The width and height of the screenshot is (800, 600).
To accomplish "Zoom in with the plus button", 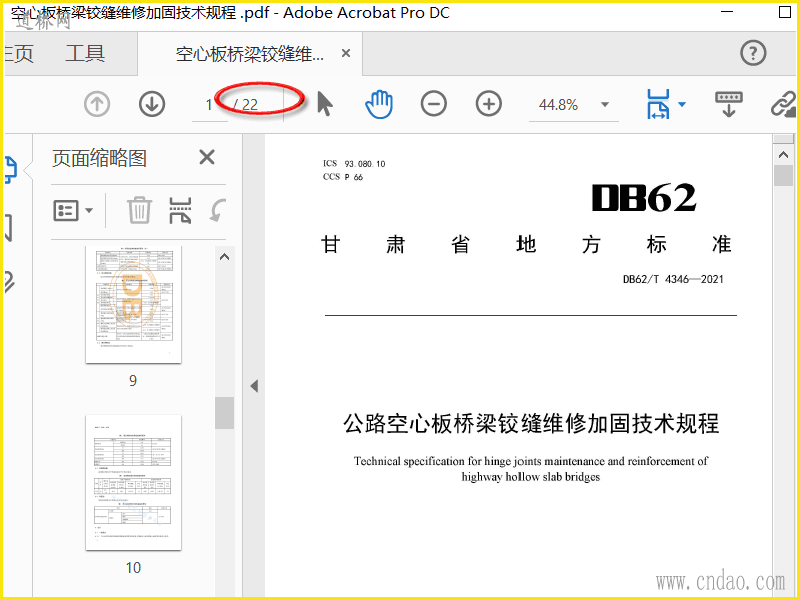I will pos(489,104).
